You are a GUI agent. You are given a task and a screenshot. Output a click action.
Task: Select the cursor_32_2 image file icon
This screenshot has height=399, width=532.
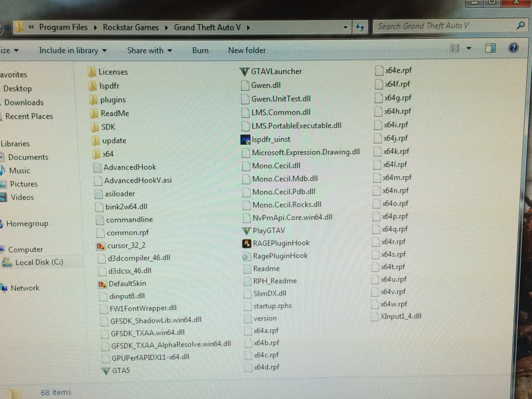101,246
